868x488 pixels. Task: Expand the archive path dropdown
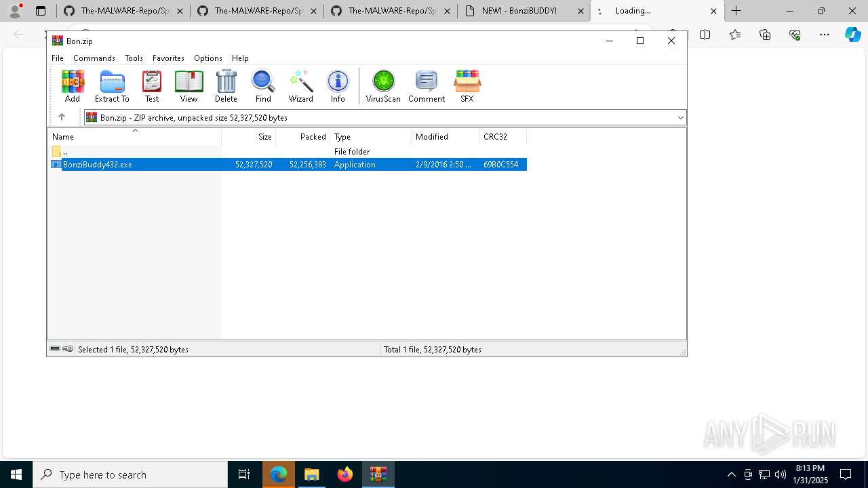(x=680, y=117)
